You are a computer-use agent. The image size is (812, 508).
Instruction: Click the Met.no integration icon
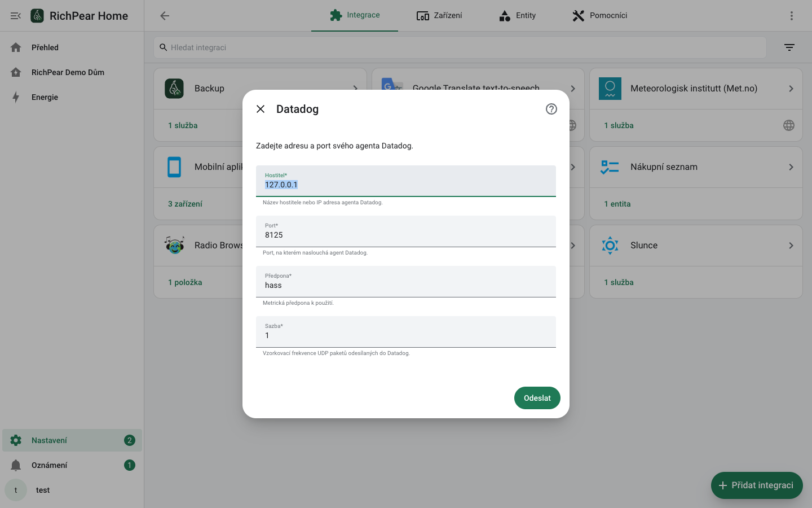tap(610, 89)
